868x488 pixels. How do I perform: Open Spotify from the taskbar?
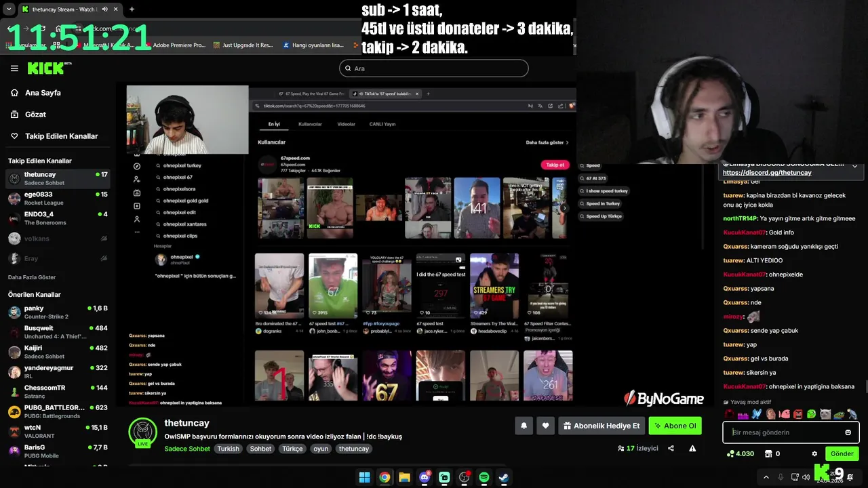484,477
